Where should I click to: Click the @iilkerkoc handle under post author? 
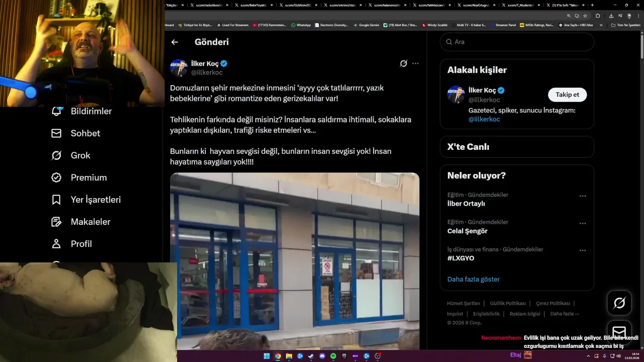[207, 72]
